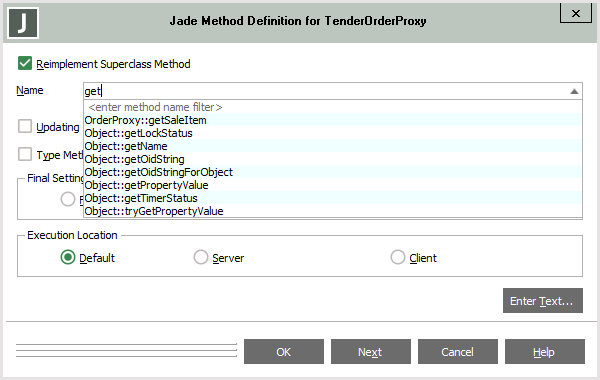Collapse the Name combo box arrow

tap(574, 91)
